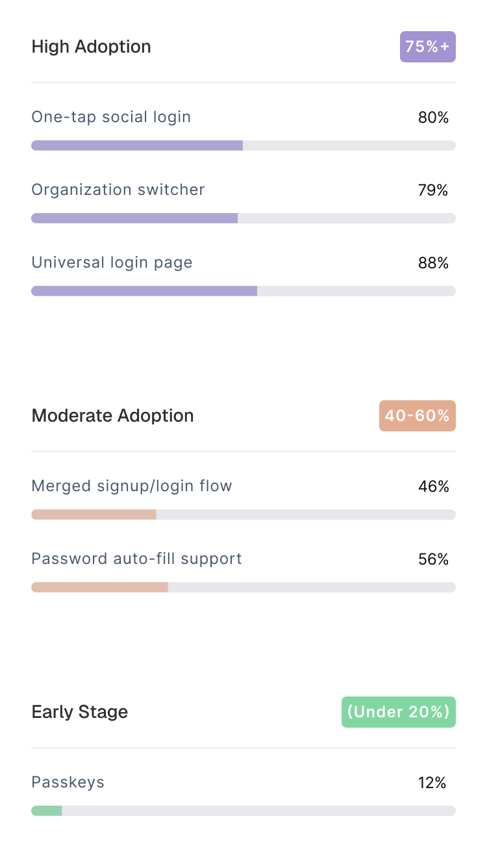Click the 12% value beside Passkeys

432,783
